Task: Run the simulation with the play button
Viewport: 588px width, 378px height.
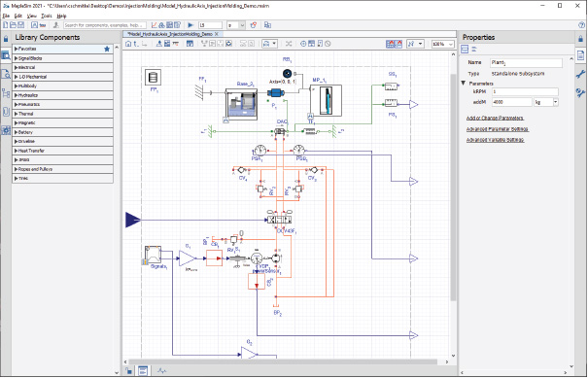Action: [190, 25]
